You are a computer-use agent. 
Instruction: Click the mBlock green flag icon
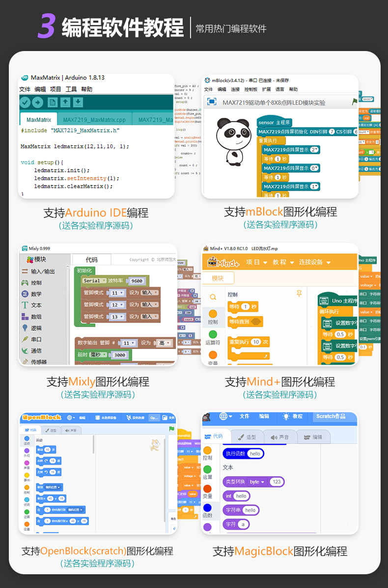[x=354, y=102]
